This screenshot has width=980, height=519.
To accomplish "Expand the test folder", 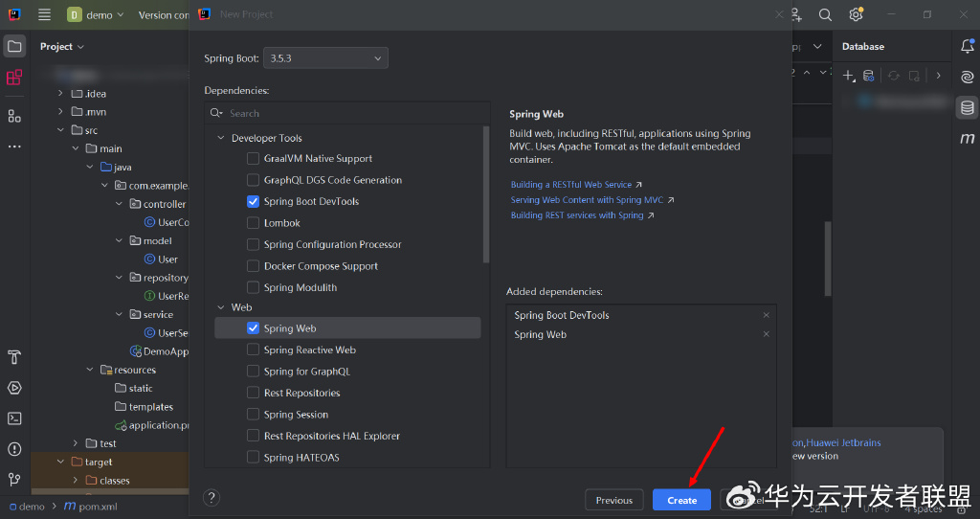I will [x=76, y=443].
